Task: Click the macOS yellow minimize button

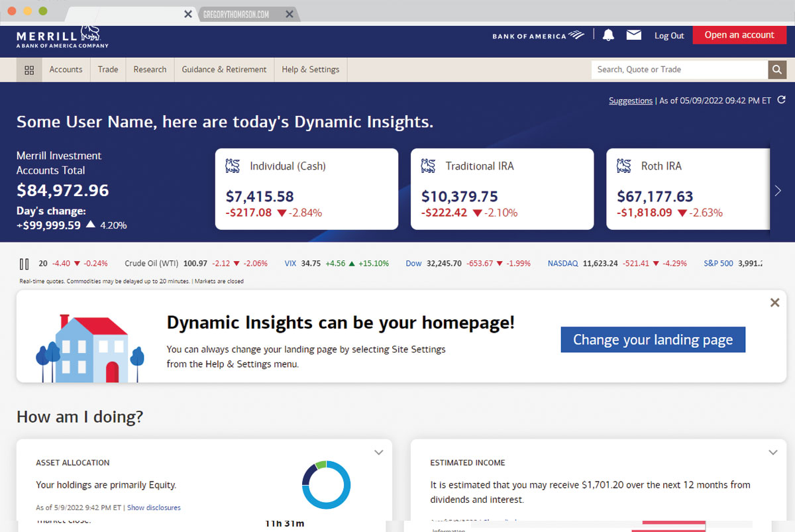Action: tap(27, 12)
